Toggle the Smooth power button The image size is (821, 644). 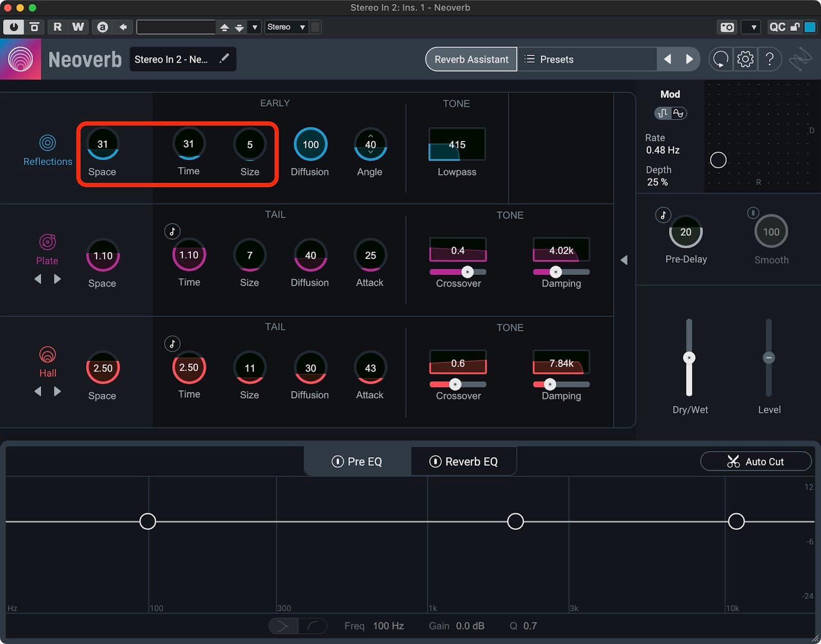click(x=753, y=212)
